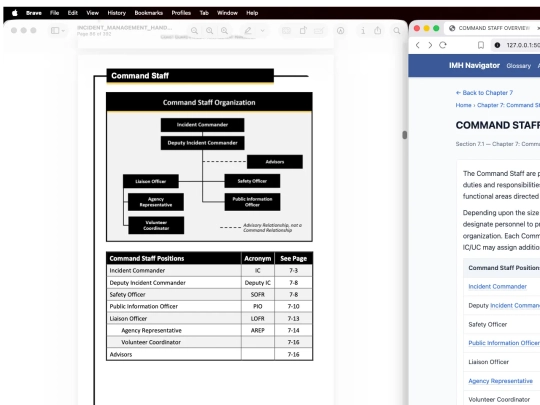Select the COMMAND STAFF OVERVIEW browser tab
The height and width of the screenshot is (405, 540).
coord(492,28)
